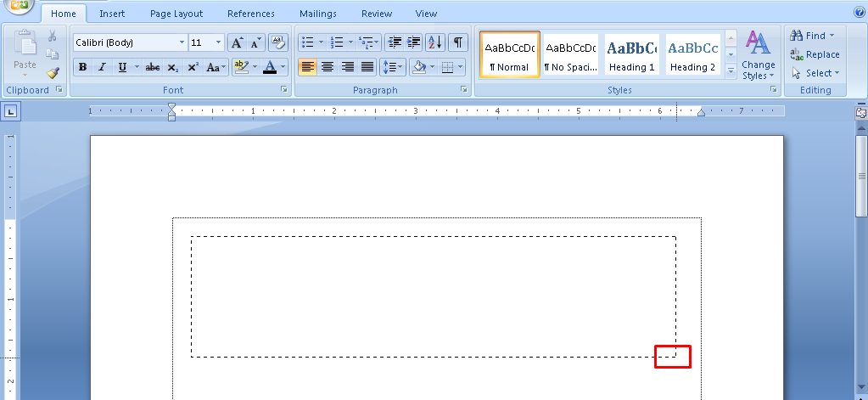Copy selection using the Copy icon

point(52,54)
